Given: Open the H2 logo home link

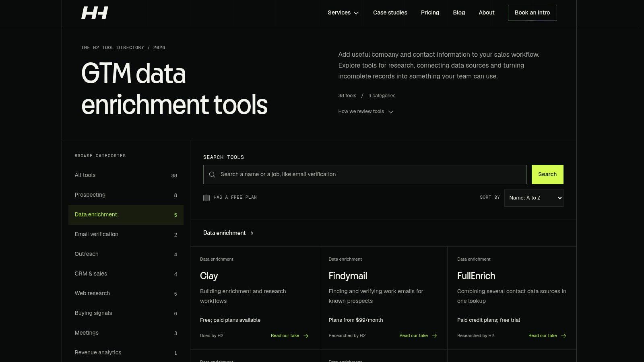Looking at the screenshot, I should [x=95, y=13].
